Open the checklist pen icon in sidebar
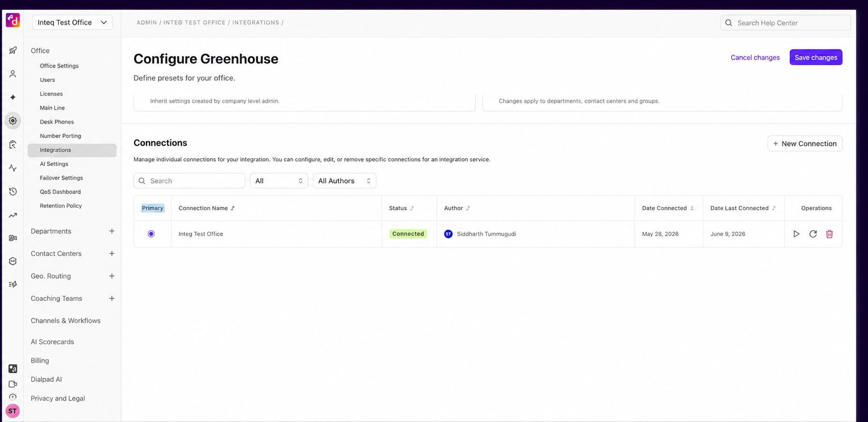Image resolution: width=868 pixels, height=422 pixels. 13,284
